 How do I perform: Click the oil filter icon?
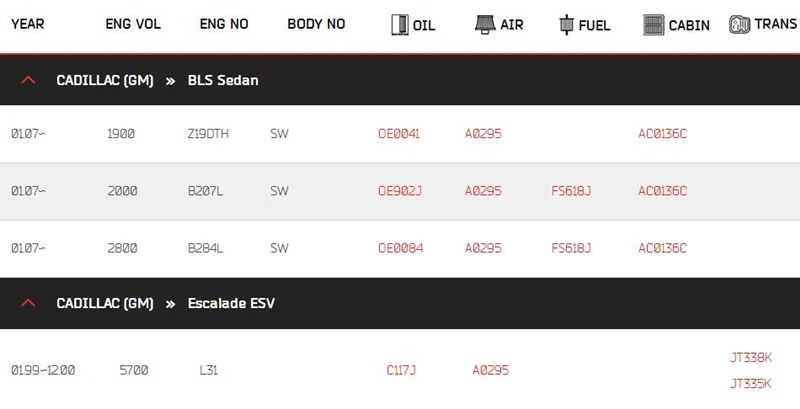point(398,25)
